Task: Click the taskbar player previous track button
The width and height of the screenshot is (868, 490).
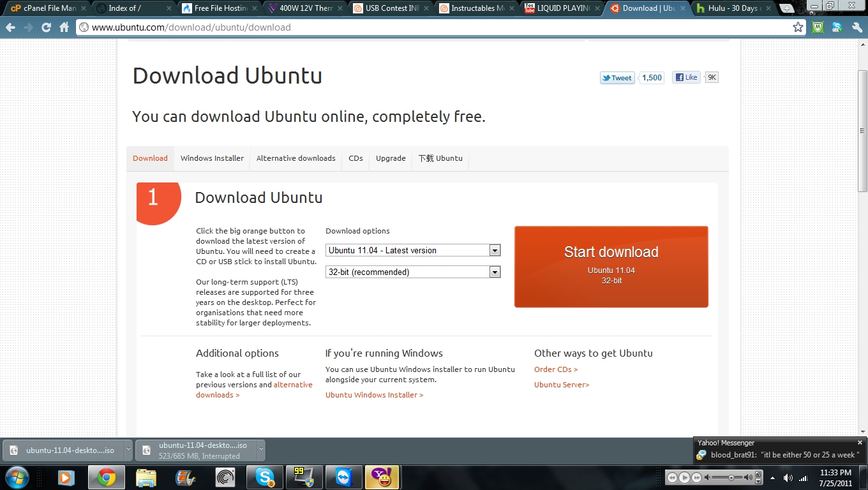Action: pyautogui.click(x=672, y=477)
